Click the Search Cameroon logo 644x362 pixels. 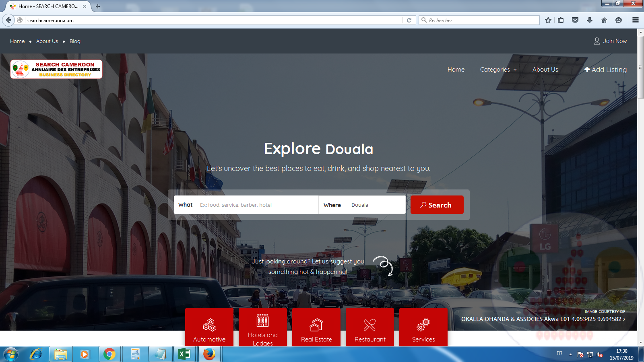(56, 69)
